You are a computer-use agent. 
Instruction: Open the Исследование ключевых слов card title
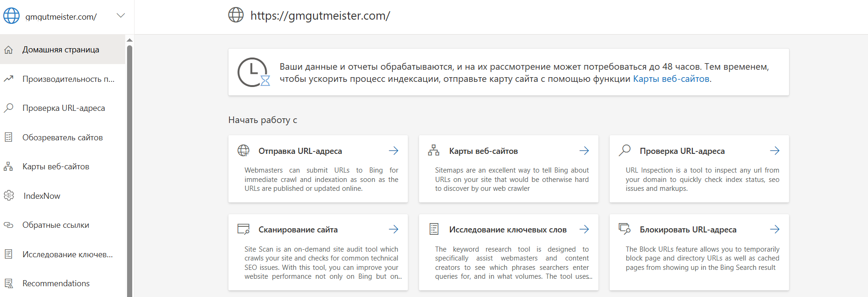click(x=508, y=230)
